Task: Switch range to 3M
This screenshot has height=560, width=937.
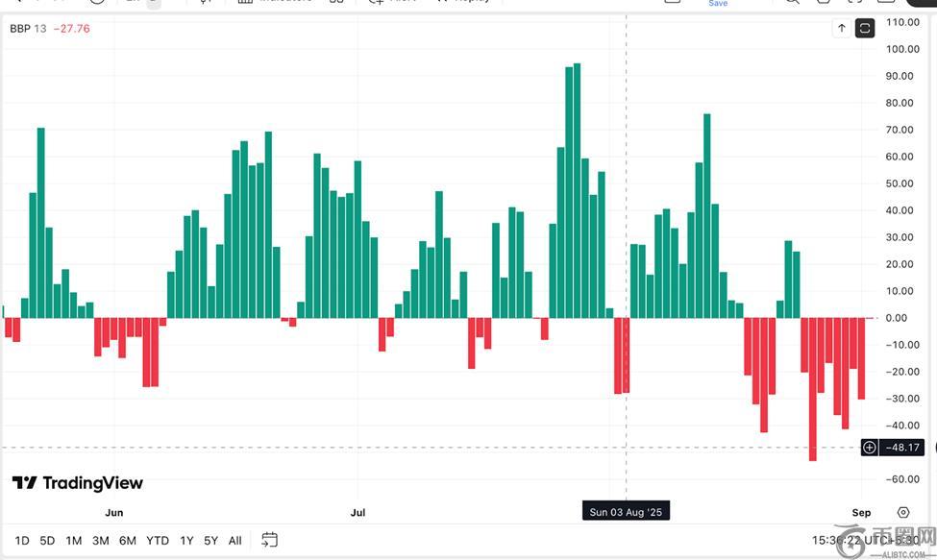Action: point(100,541)
